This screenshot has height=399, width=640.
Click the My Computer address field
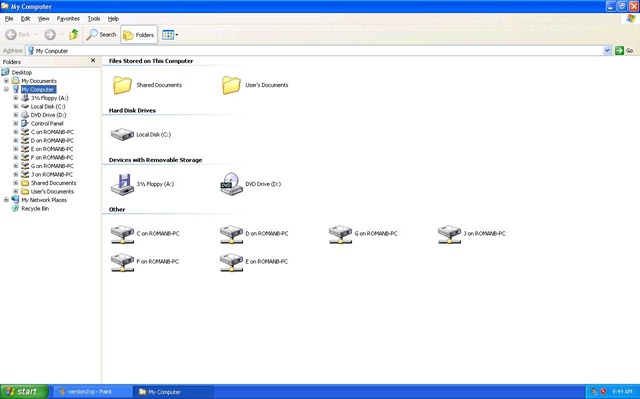pyautogui.click(x=314, y=51)
